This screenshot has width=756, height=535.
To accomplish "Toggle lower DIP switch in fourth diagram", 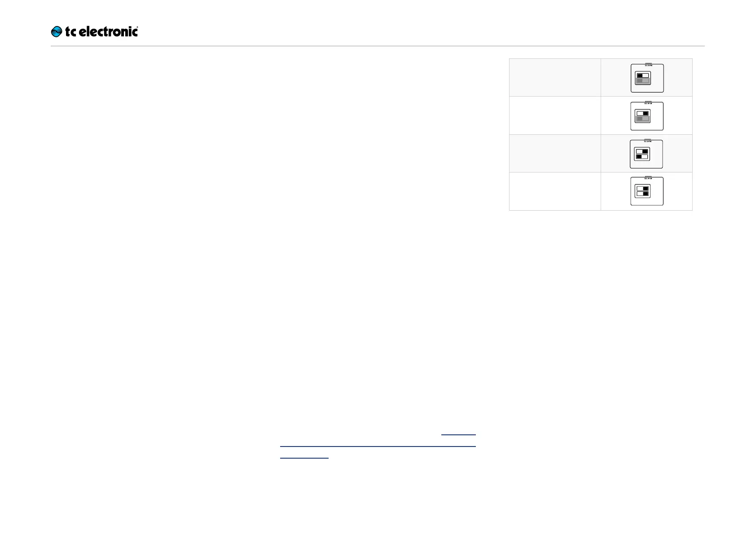I will coord(643,194).
